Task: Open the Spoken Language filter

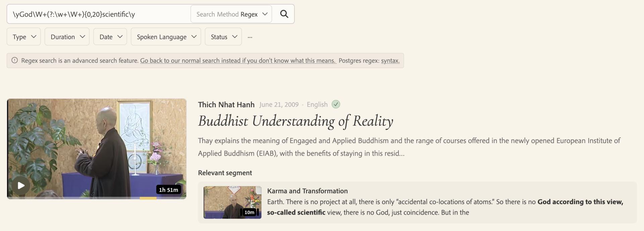Action: 166,37
